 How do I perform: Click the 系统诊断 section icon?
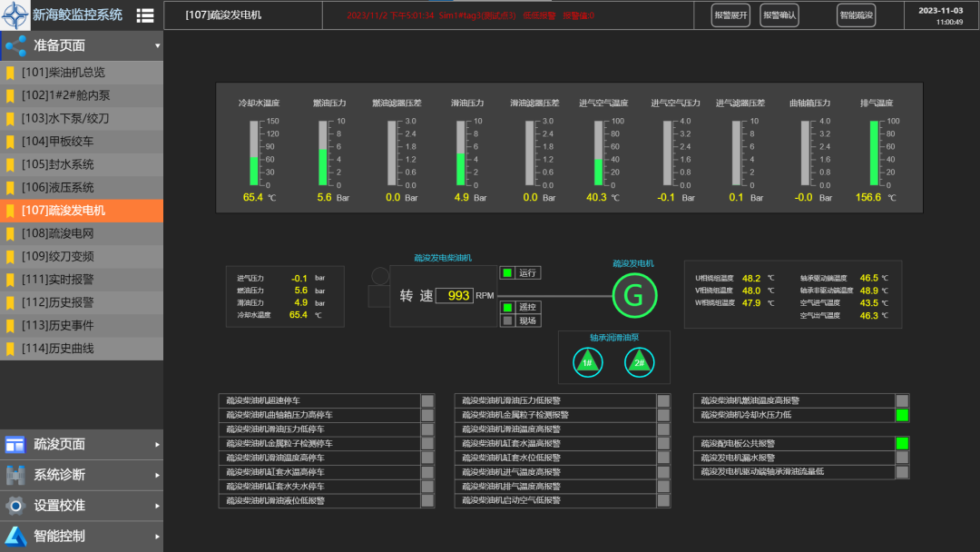(15, 475)
